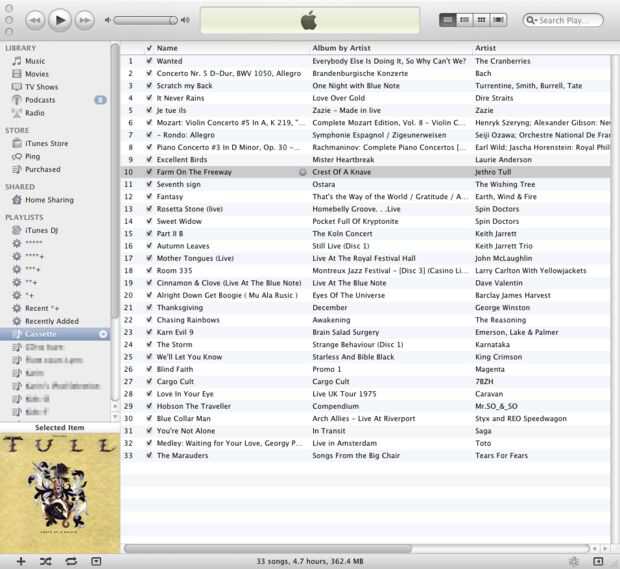
Task: Mute with the low volume speaker icon
Action: click(x=107, y=20)
